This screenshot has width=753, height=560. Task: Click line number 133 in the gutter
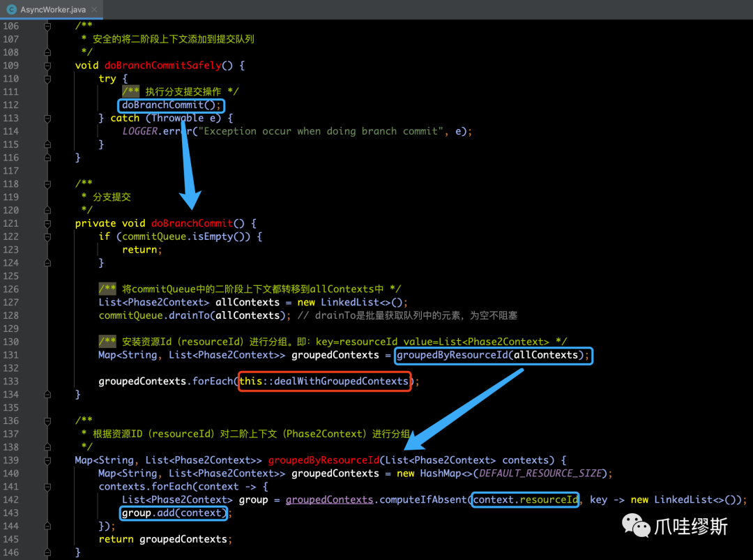point(10,381)
